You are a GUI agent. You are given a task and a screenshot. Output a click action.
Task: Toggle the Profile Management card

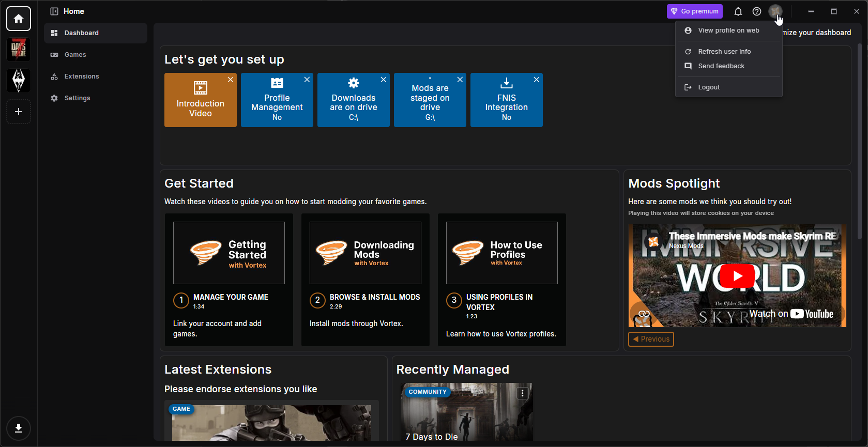(x=277, y=100)
